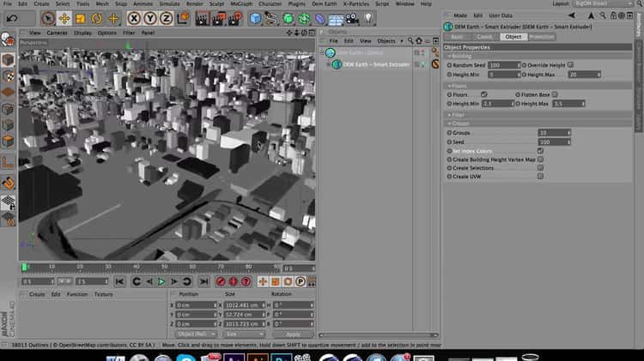Click the Floor environment icon

coord(336,19)
